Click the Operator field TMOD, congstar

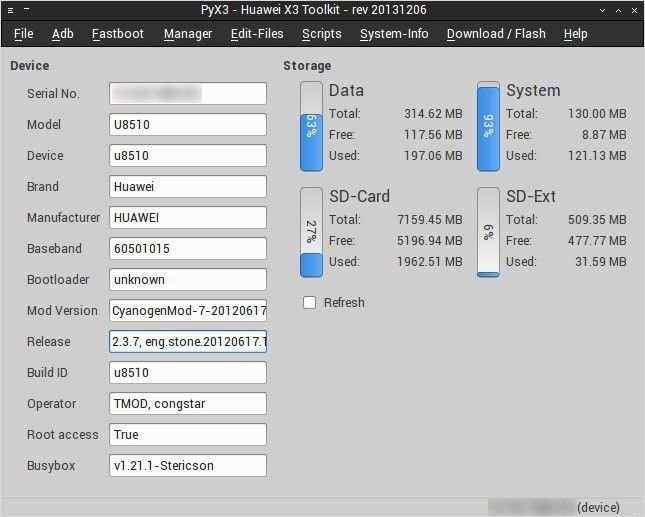(x=188, y=403)
